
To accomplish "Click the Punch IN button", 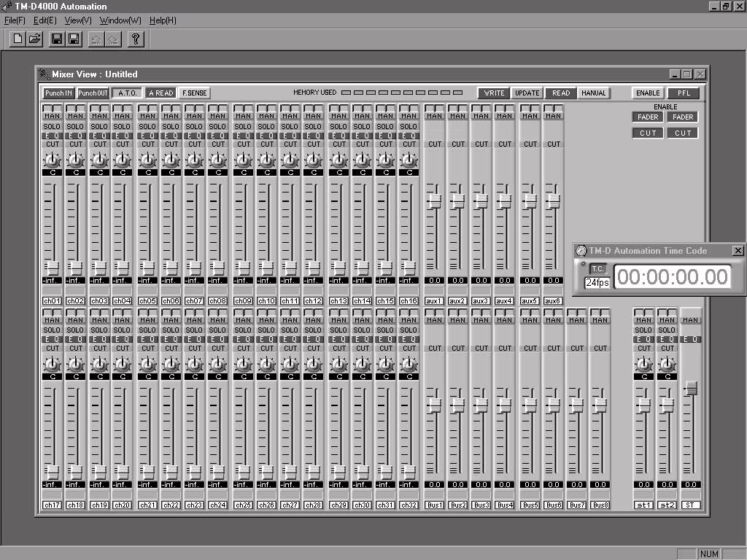I will click(x=58, y=93).
